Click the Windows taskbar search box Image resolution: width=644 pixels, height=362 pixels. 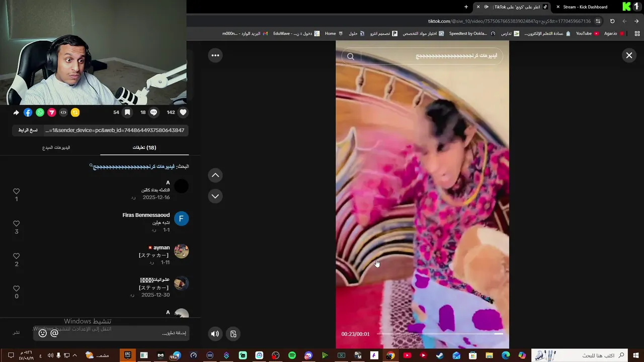(580, 355)
